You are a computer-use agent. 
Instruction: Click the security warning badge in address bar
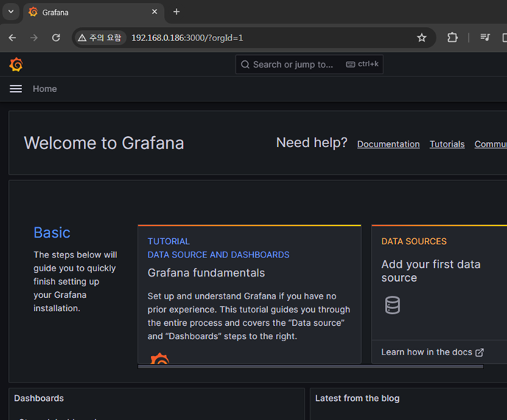100,38
